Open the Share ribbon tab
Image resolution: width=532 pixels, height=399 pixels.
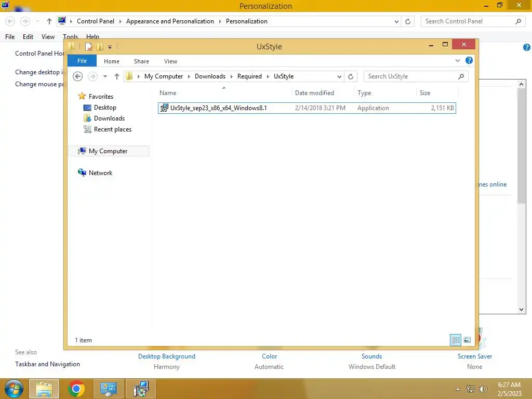(141, 61)
